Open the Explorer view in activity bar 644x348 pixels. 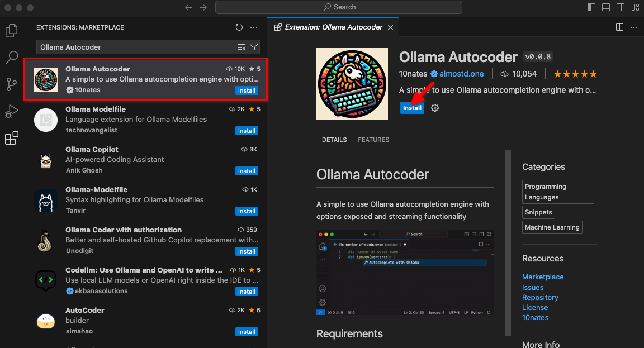point(12,31)
